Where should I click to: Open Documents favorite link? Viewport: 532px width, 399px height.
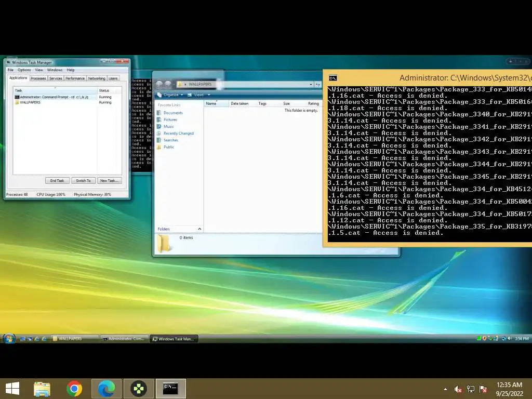[170, 113]
